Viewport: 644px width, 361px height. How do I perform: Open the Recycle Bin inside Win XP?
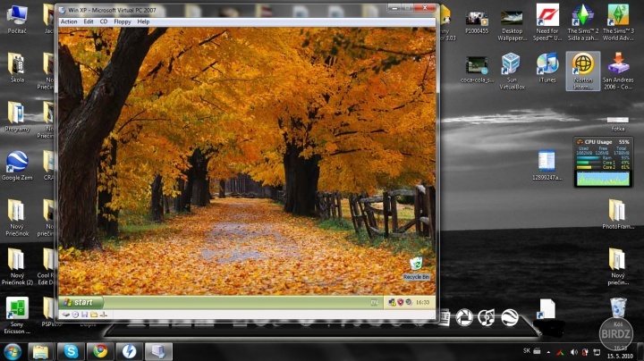(416, 268)
